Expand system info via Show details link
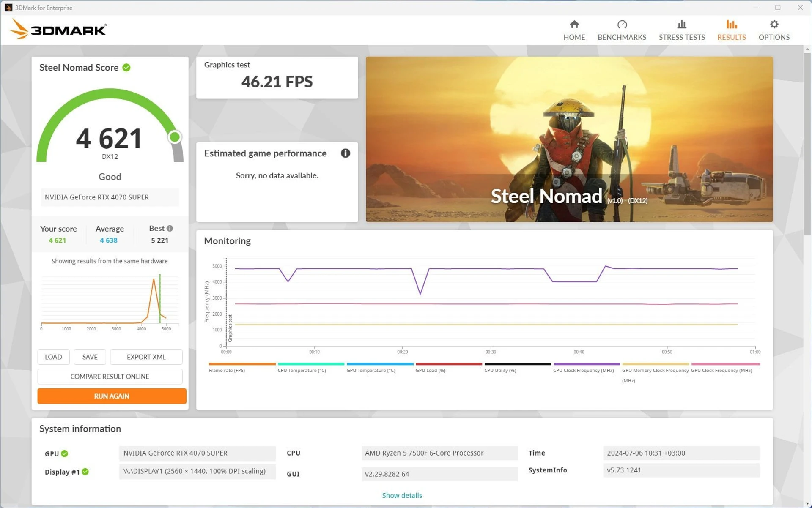This screenshot has width=812, height=508. pos(402,495)
